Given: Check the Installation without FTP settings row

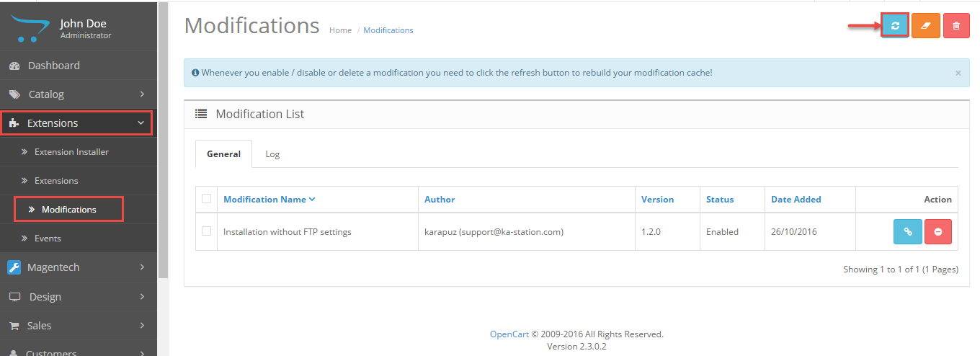Looking at the screenshot, I should pos(207,231).
